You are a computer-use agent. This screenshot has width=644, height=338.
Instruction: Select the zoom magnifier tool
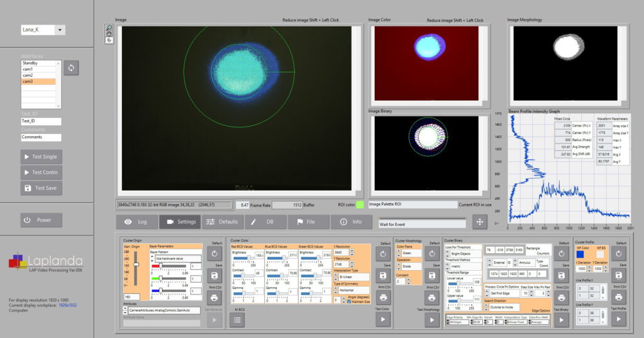click(x=109, y=28)
